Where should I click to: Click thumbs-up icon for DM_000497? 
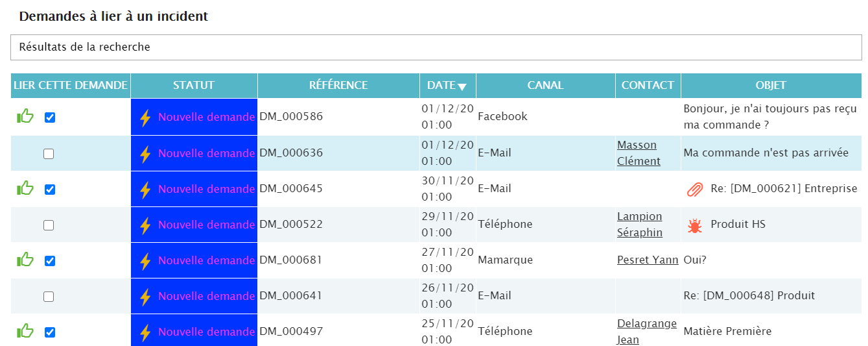tap(25, 332)
